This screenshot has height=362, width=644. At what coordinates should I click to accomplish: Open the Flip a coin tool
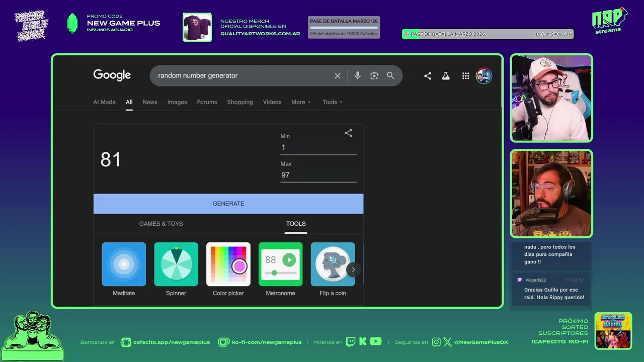click(333, 269)
